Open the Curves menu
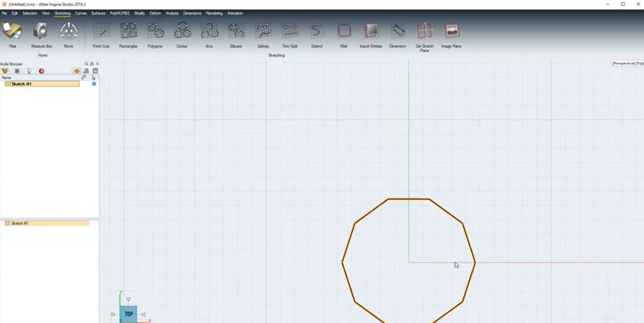 point(80,13)
